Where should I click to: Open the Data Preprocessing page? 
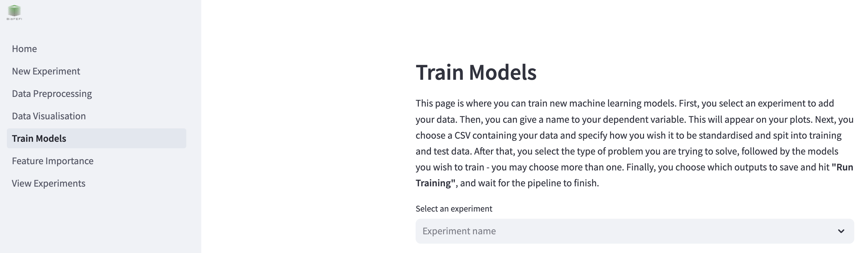tap(51, 93)
